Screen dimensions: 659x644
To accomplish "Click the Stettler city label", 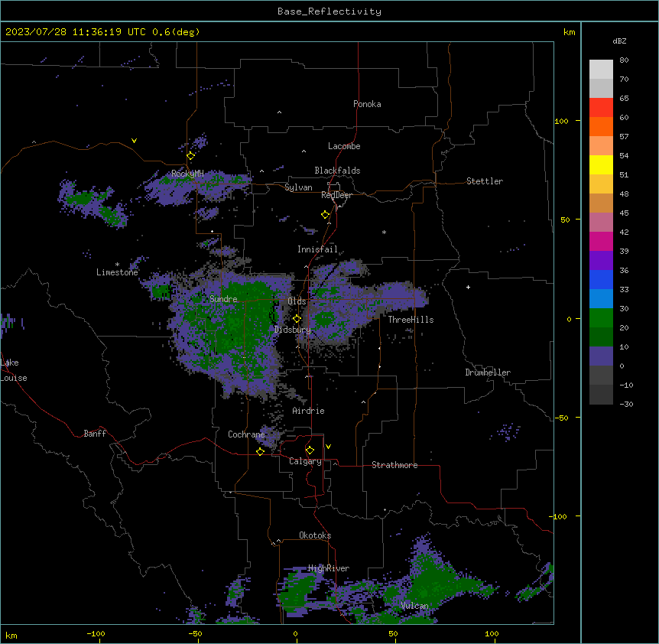I will pyautogui.click(x=485, y=181).
